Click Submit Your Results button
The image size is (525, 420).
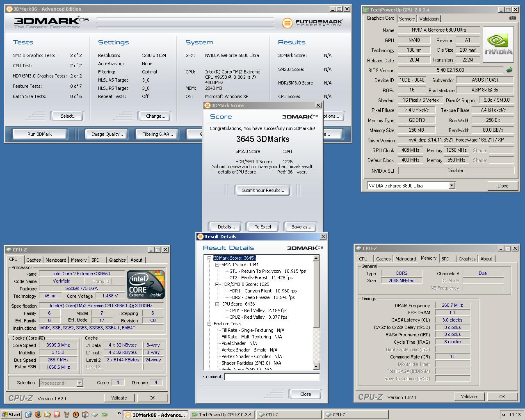tap(262, 190)
